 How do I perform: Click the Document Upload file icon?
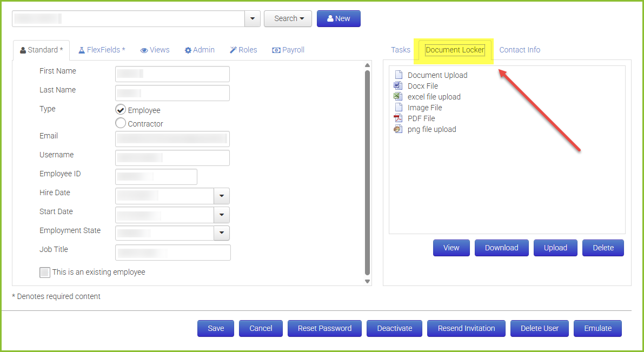click(x=399, y=75)
